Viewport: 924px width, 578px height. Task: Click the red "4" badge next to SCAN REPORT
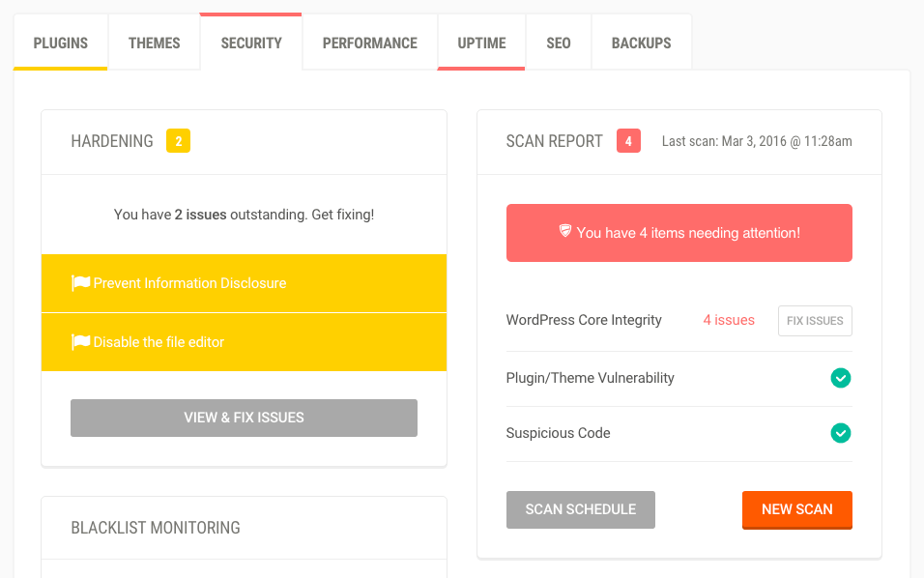click(628, 140)
